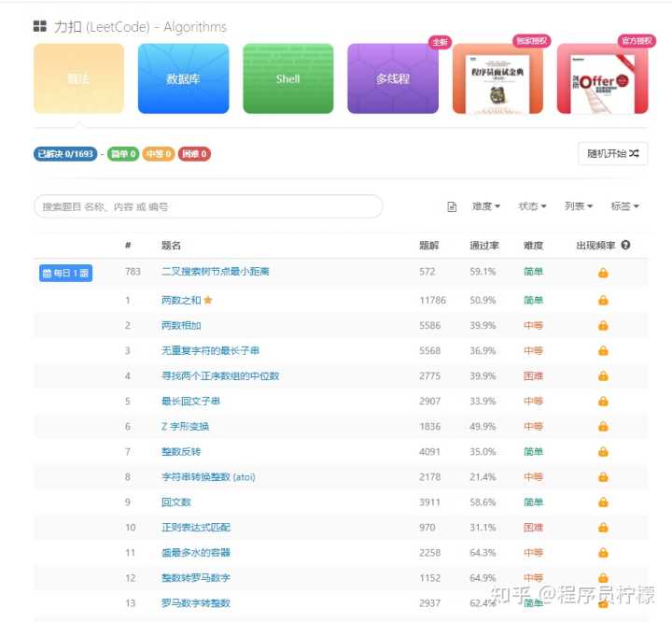672x622 pixels.
Task: Click 困难 difficulty in 正则表达式匹配 row
Action: [533, 527]
